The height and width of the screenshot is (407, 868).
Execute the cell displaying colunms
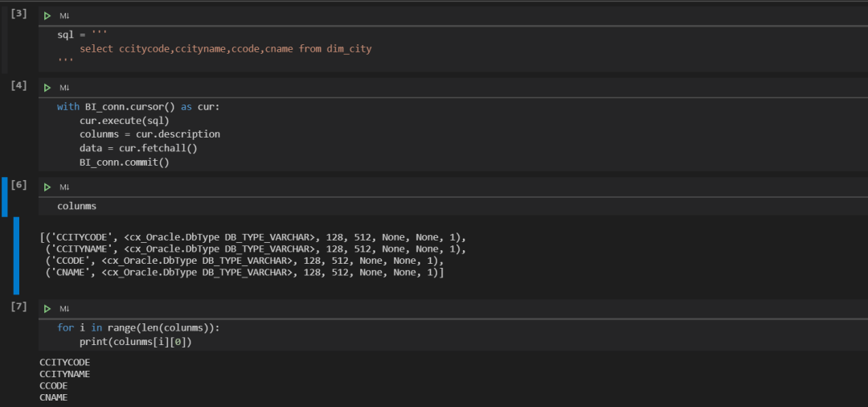[47, 187]
